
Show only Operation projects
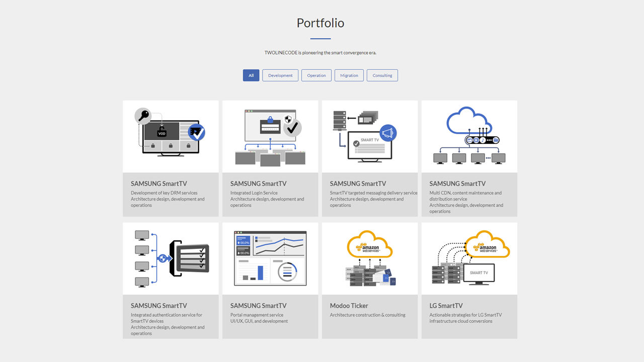point(316,75)
